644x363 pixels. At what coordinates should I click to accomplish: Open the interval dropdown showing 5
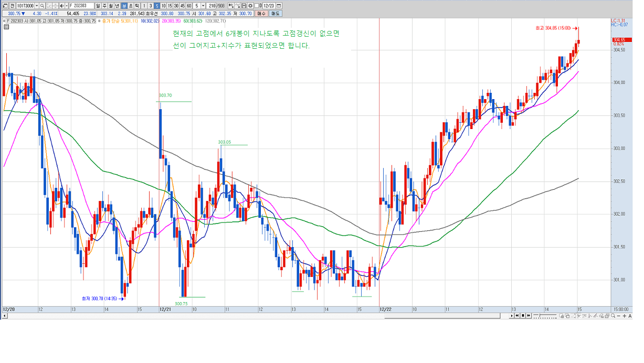203,6
